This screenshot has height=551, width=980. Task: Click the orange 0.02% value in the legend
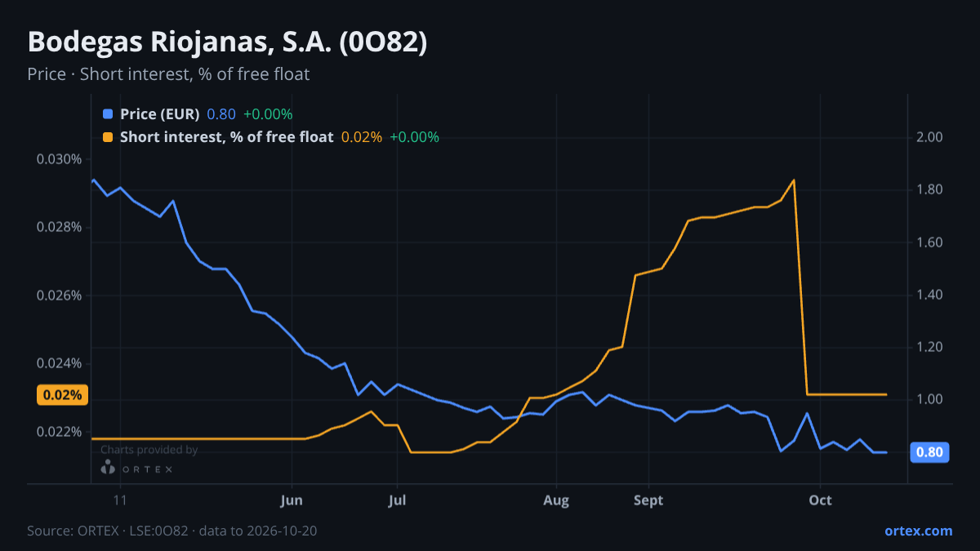(362, 137)
